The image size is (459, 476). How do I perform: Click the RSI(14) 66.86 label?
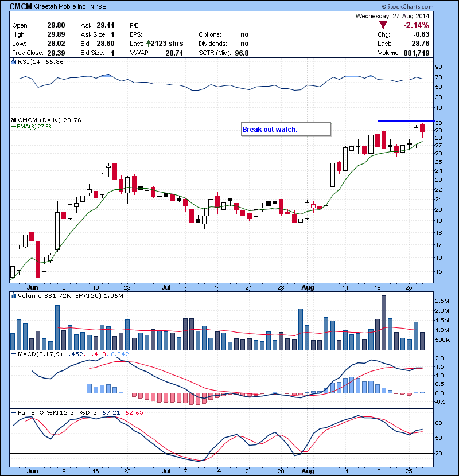tap(41, 61)
